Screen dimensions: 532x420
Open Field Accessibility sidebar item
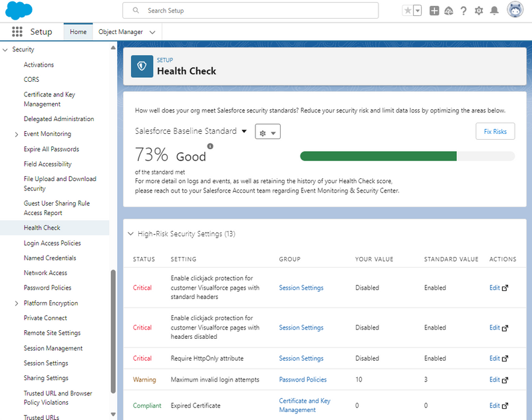(x=47, y=164)
